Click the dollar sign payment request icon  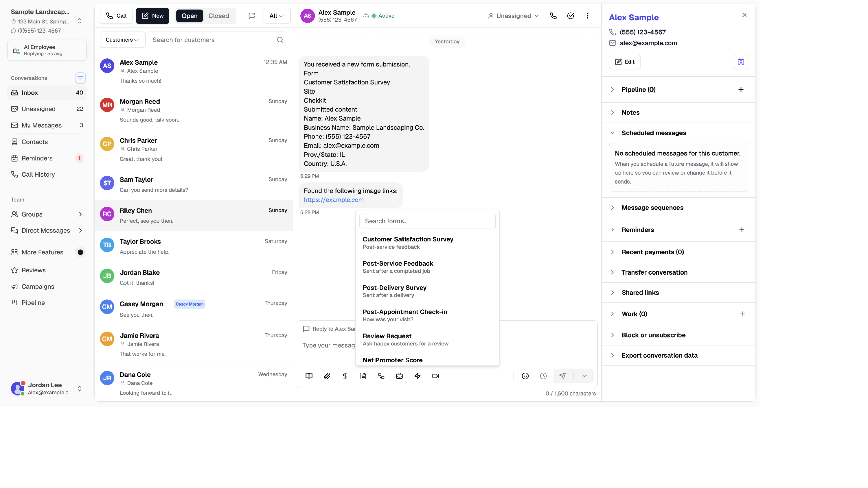click(x=345, y=376)
